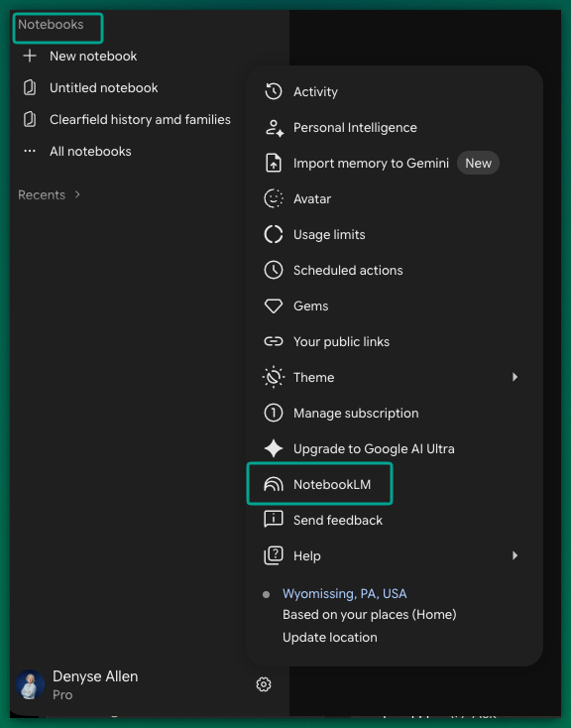Click the Notebooks section heading
Viewport: 571px width, 728px height.
(51, 25)
